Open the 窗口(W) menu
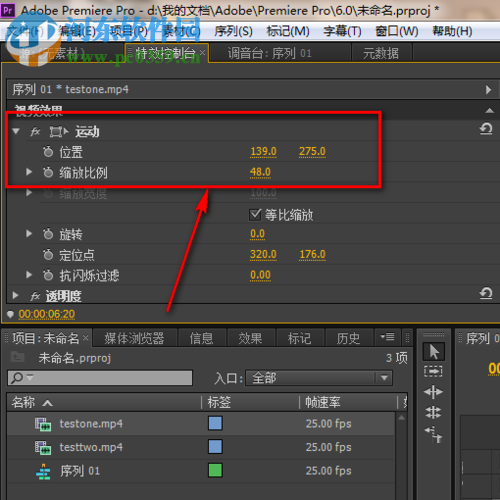This screenshot has height=500, width=500. click(x=397, y=31)
